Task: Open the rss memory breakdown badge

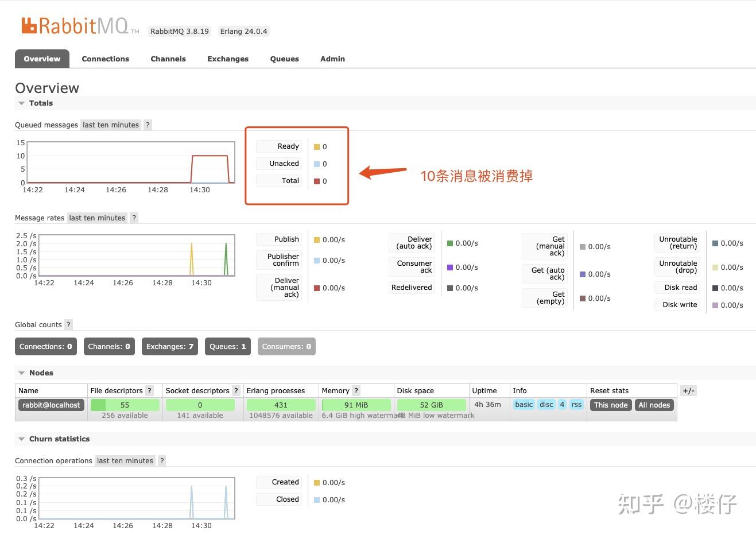Action: point(576,405)
